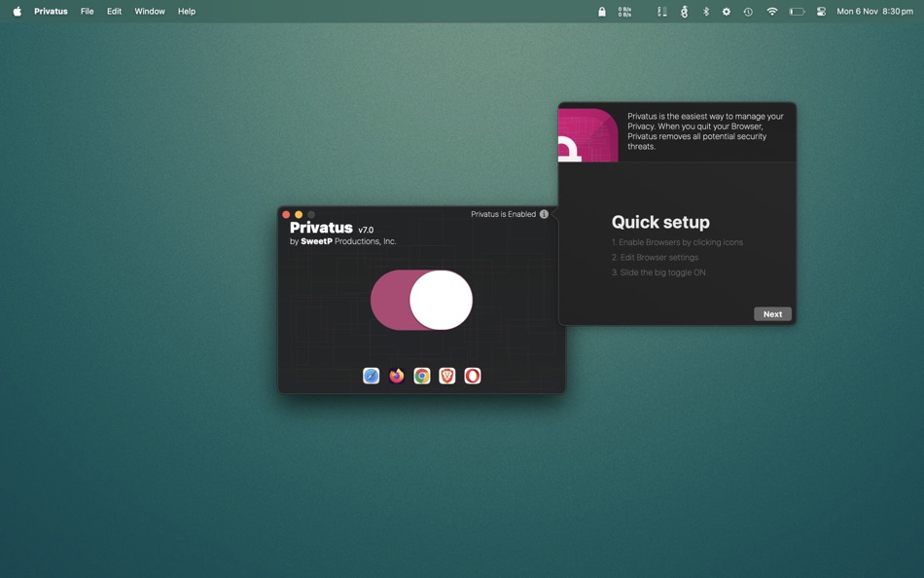Click the padlock icon in the menu bar
The height and width of the screenshot is (578, 924).
point(602,12)
